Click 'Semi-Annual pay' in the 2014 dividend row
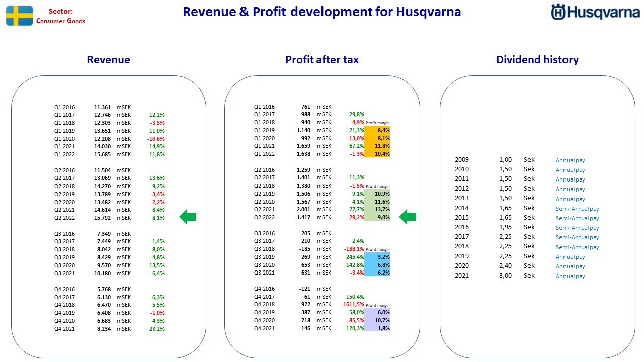The height and width of the screenshot is (362, 644). point(578,209)
